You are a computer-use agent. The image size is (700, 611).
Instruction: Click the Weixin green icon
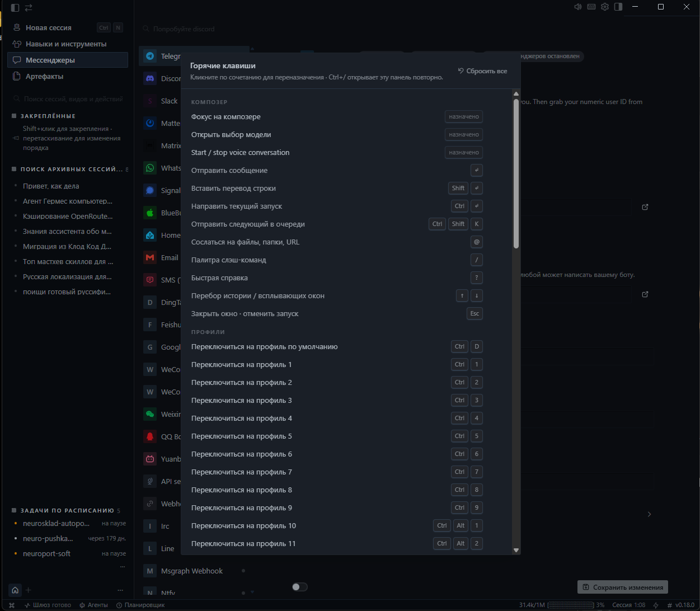(149, 414)
